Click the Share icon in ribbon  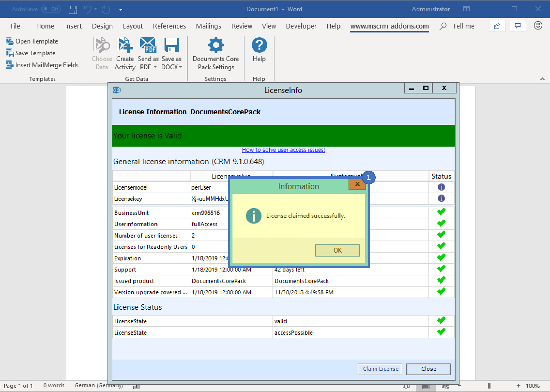pos(497,26)
